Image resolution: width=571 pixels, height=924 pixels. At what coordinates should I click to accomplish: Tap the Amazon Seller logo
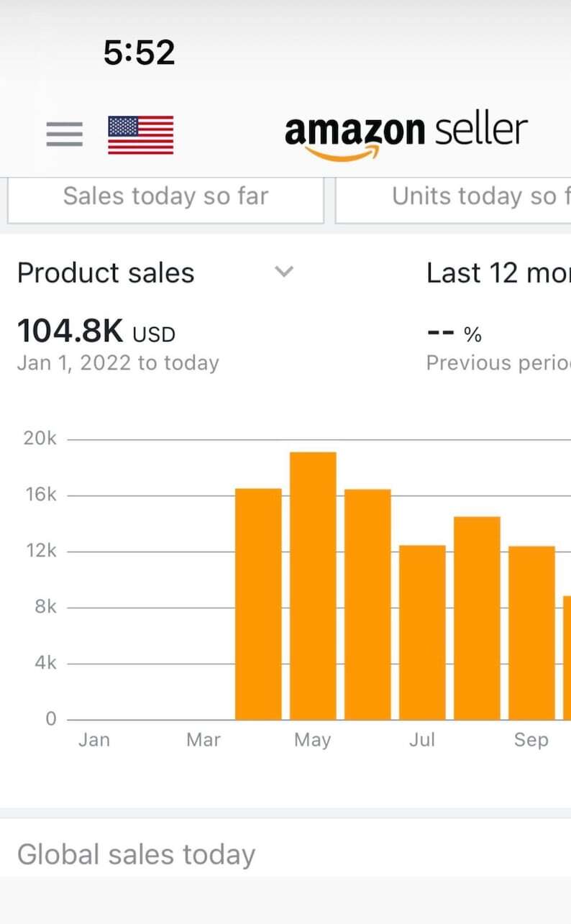point(406,134)
